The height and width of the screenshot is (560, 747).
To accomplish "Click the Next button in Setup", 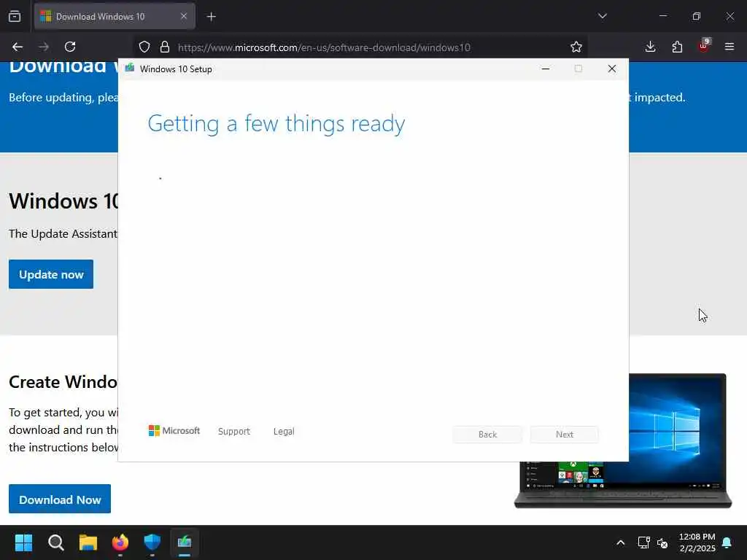I will pos(565,435).
